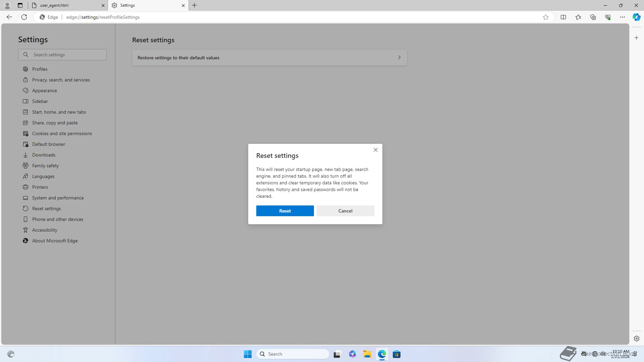Expand Restore settings to default values

point(269,58)
